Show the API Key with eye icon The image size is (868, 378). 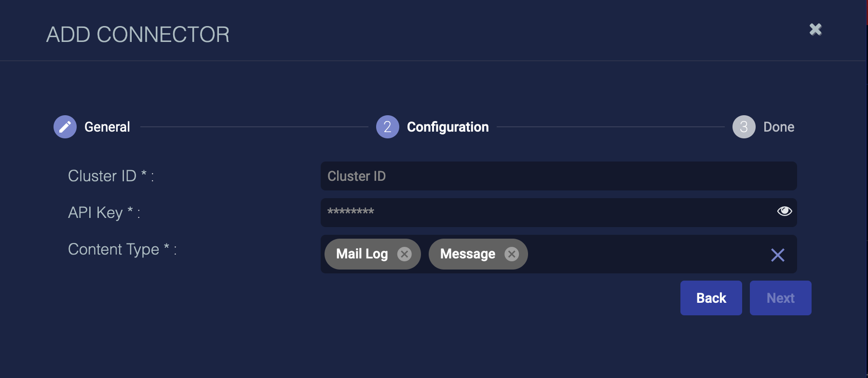coord(784,211)
